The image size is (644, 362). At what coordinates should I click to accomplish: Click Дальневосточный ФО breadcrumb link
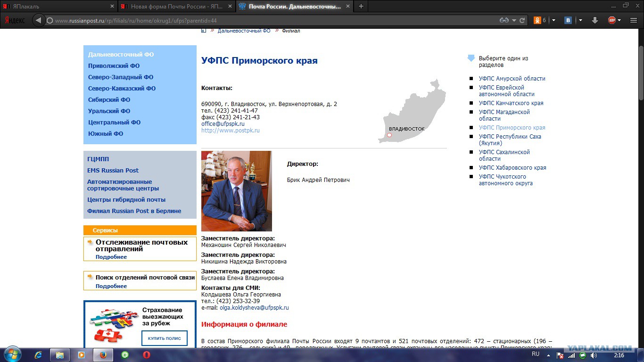click(x=244, y=31)
